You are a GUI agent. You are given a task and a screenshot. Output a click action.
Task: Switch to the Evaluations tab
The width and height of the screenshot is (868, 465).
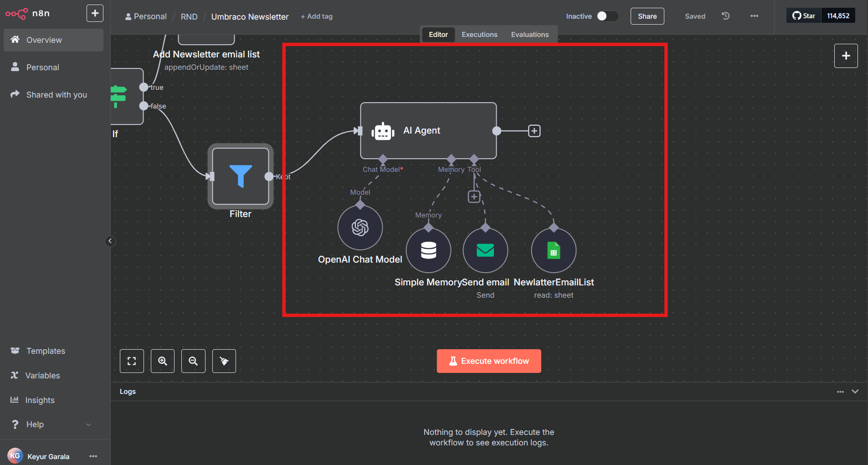tap(530, 34)
